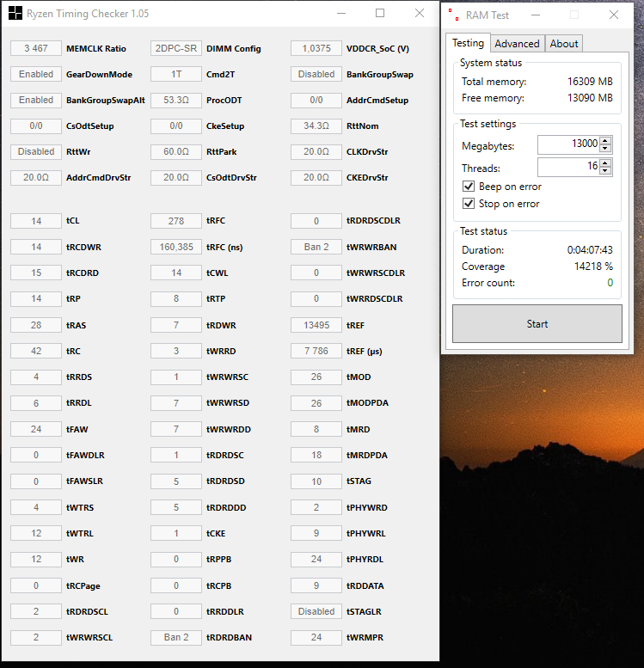Click the tMRDPDA value 18

click(316, 455)
